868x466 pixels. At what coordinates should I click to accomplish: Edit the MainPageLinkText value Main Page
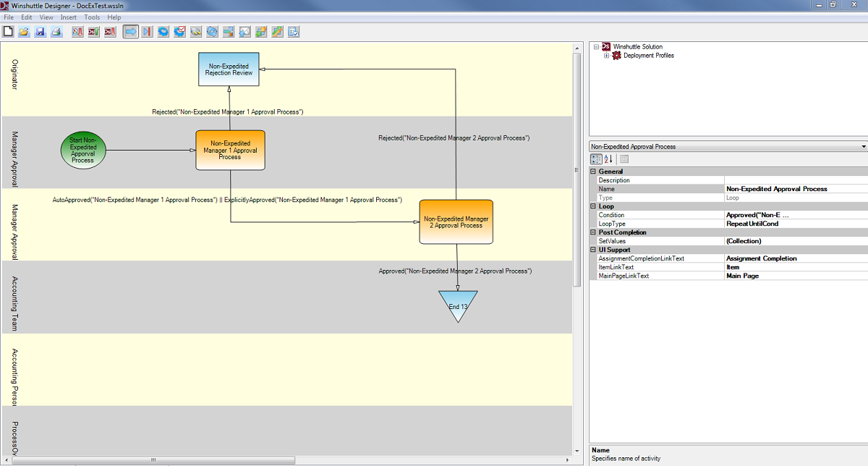tap(796, 276)
